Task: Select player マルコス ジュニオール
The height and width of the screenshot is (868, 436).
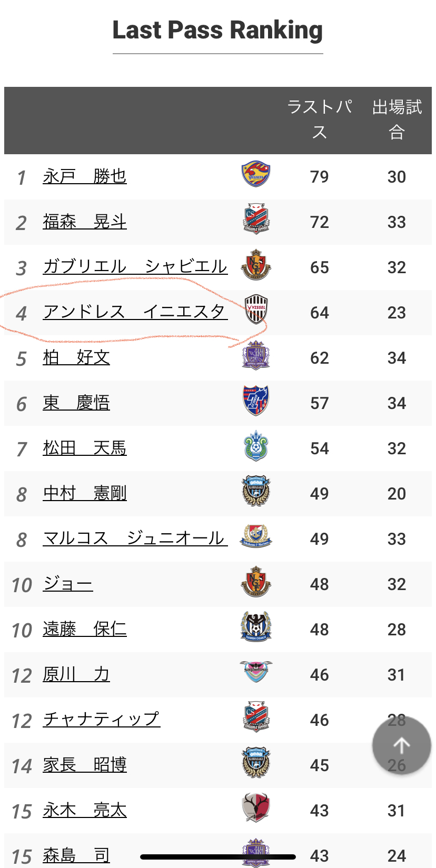Action: tap(135, 538)
